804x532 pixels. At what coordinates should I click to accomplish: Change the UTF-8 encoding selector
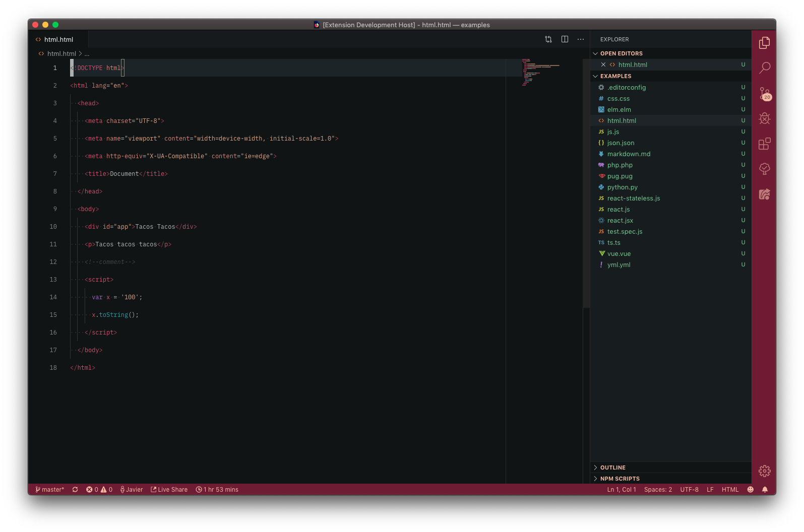(x=689, y=490)
